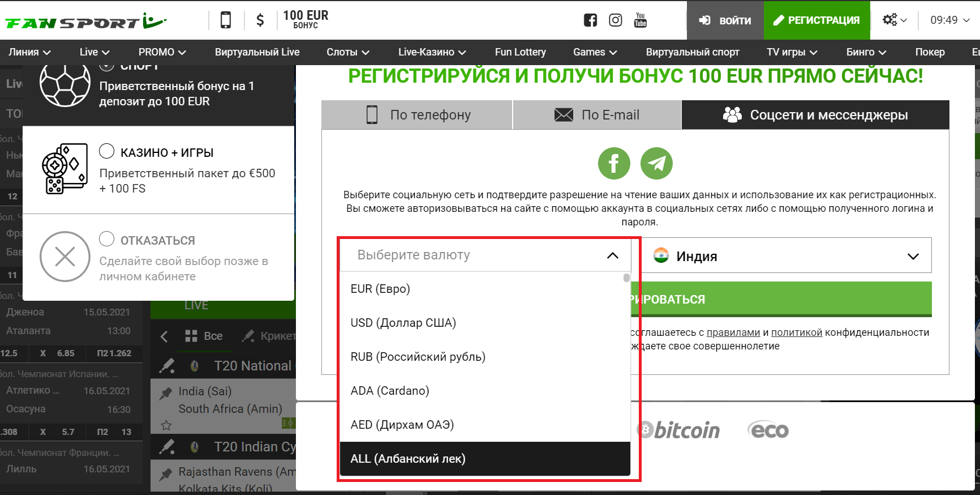Expand the Линия menu
980x495 pixels.
[x=29, y=52]
